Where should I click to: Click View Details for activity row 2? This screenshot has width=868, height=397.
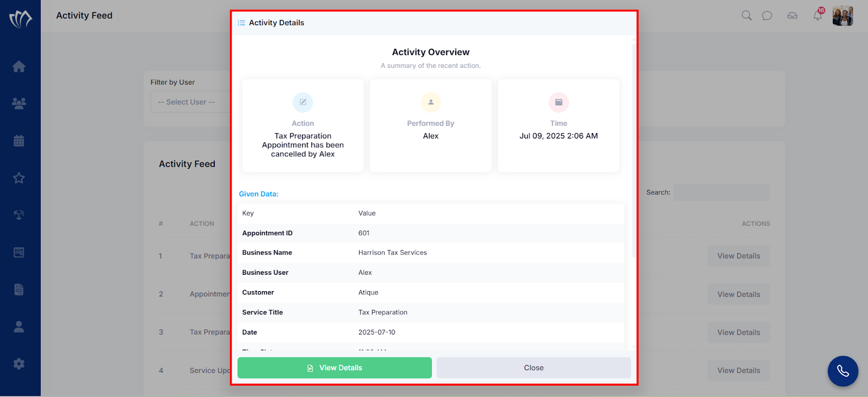click(x=739, y=294)
